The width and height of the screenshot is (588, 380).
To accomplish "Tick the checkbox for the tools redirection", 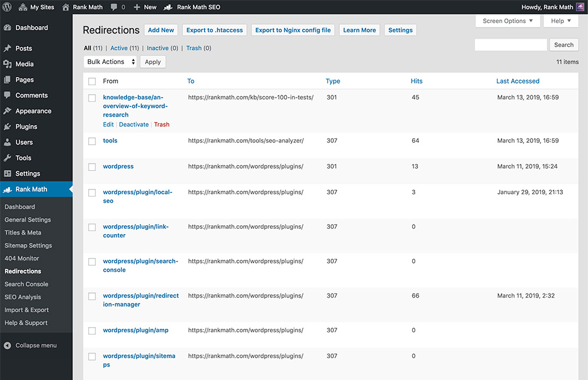I will [x=92, y=141].
